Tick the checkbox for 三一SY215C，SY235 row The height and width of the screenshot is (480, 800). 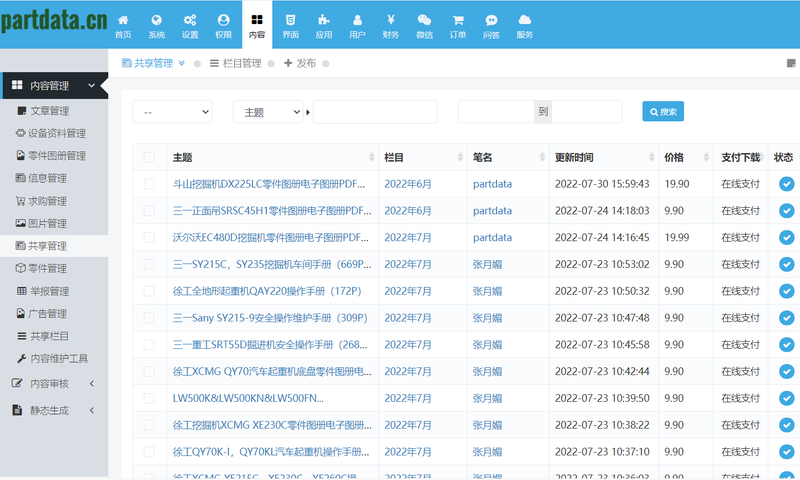(x=149, y=264)
